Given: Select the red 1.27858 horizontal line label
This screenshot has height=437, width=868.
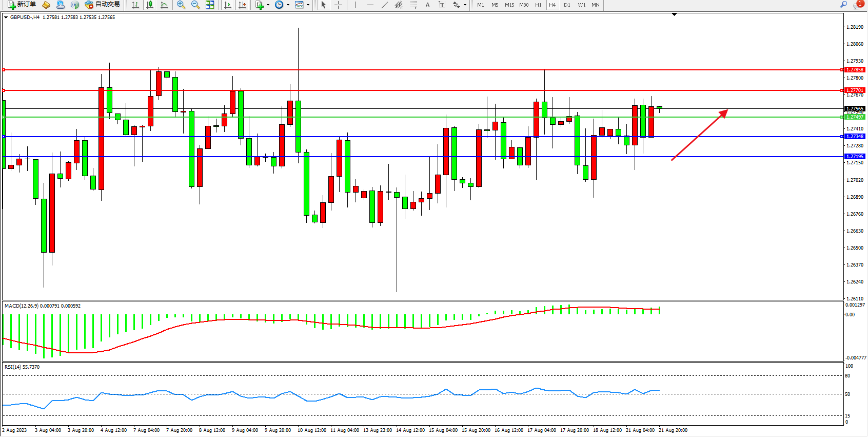Looking at the screenshot, I should point(855,69).
